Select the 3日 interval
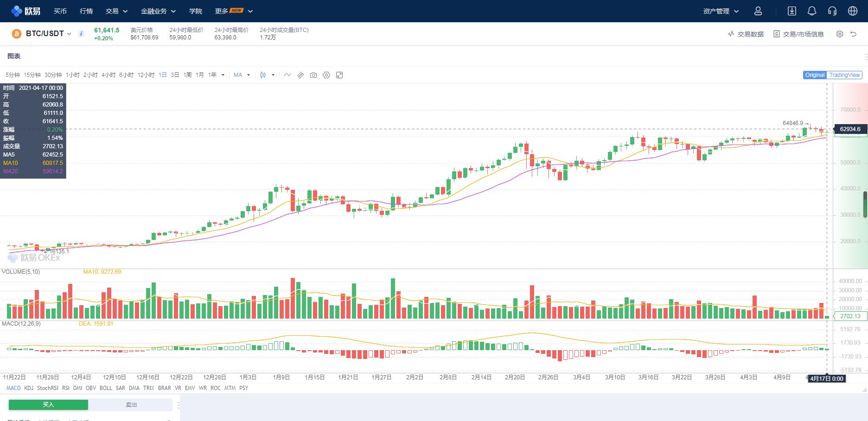Screen dimensions: 868x421 point(175,75)
